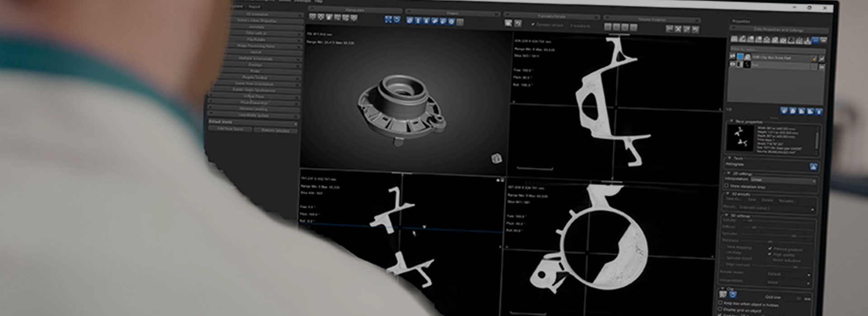868x316 pixels.
Task: Collapse the 3D settings section
Action: 726,215
